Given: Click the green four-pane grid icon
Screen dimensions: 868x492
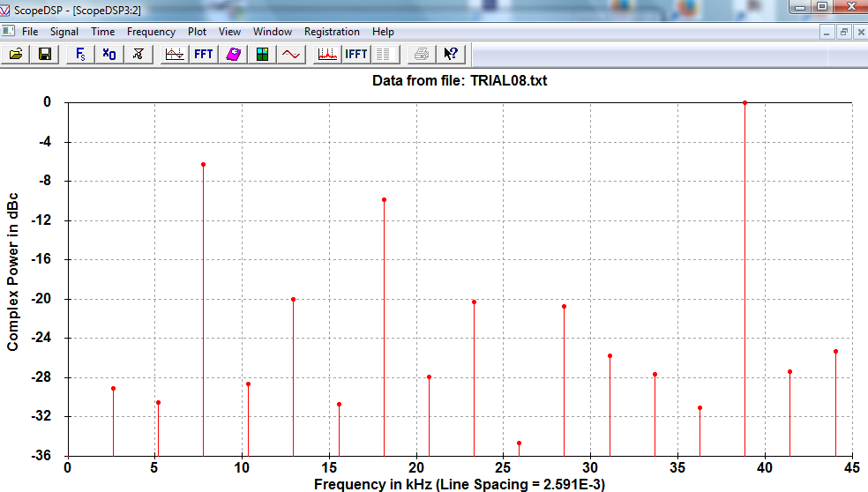Looking at the screenshot, I should click(262, 54).
